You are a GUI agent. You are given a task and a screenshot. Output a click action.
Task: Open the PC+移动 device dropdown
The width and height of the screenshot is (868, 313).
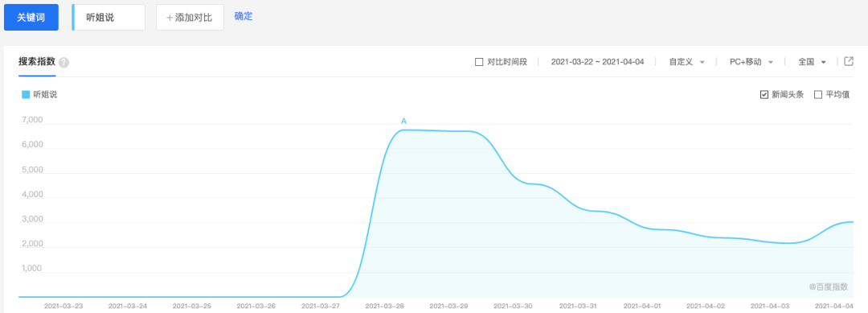(751, 62)
